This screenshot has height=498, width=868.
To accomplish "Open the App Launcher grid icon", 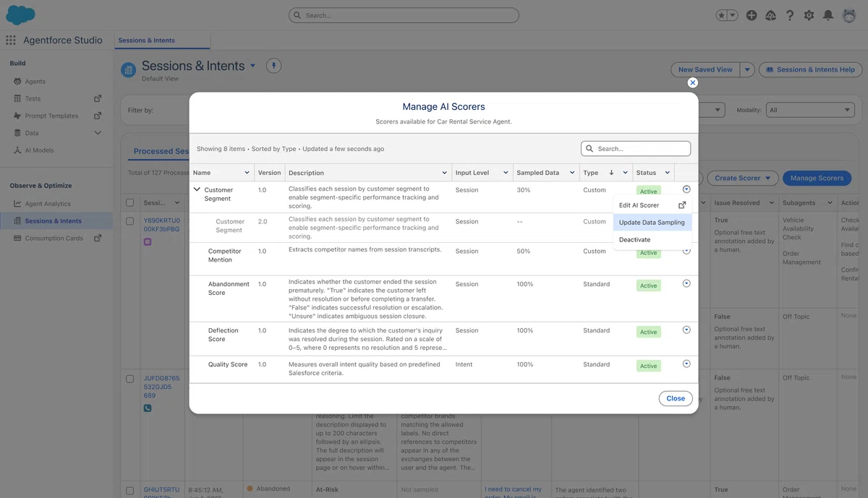I will click(11, 40).
